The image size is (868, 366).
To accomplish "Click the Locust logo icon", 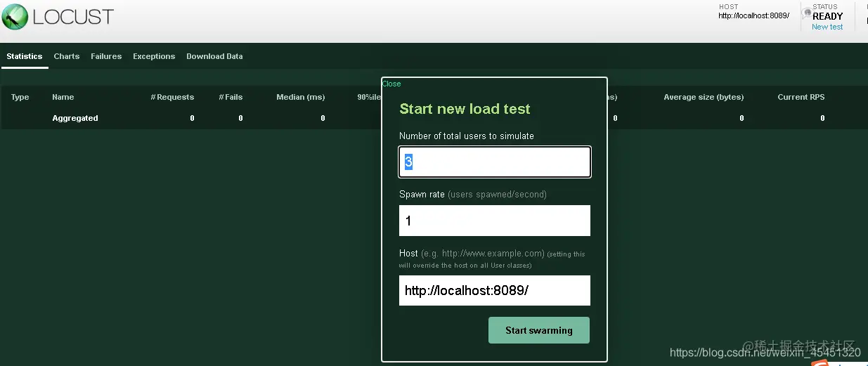I will tap(15, 16).
